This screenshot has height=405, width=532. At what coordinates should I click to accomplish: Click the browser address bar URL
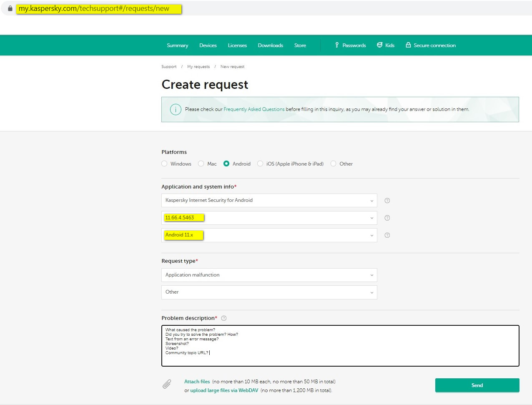pos(94,8)
